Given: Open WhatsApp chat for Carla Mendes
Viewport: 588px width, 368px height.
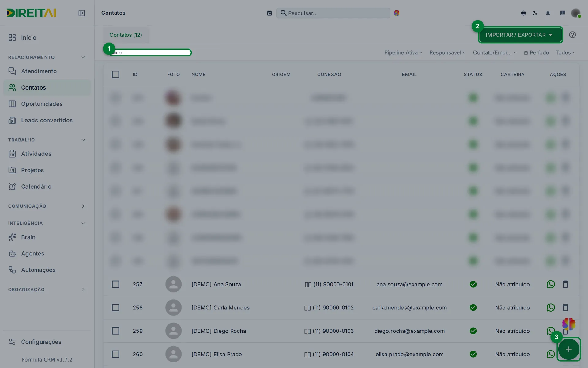Looking at the screenshot, I should point(551,308).
